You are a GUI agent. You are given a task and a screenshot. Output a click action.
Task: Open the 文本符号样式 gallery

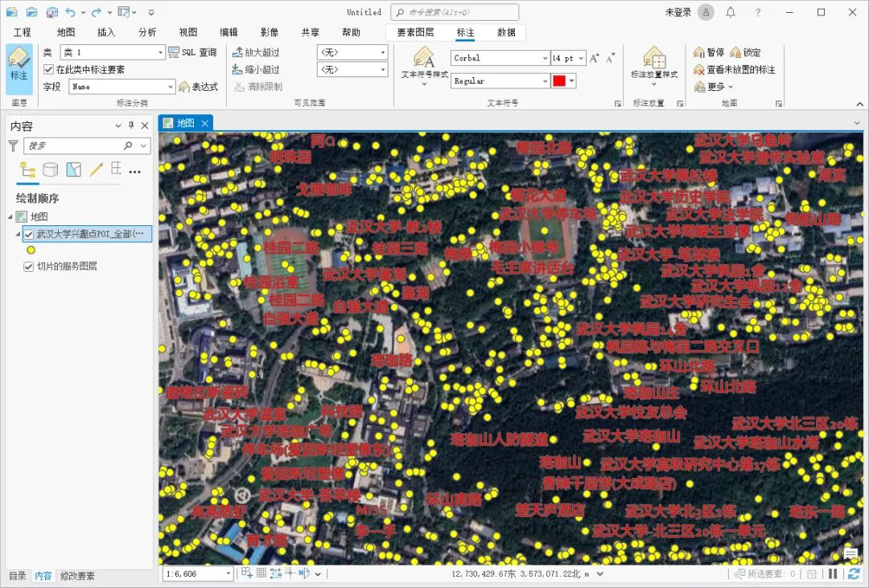tap(425, 68)
